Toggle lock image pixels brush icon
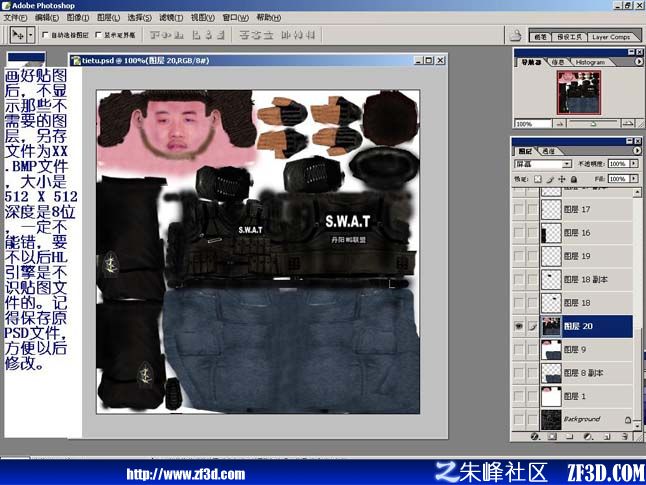The height and width of the screenshot is (485, 646). [x=550, y=179]
